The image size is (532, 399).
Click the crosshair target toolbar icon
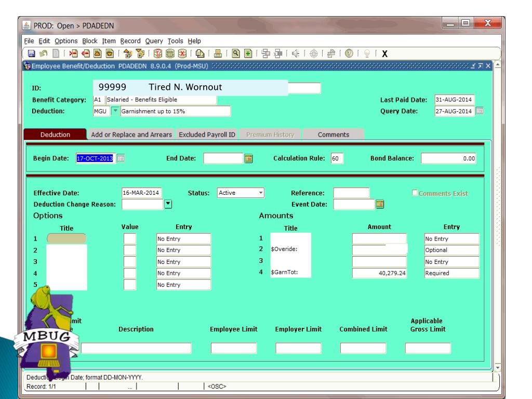313,54
